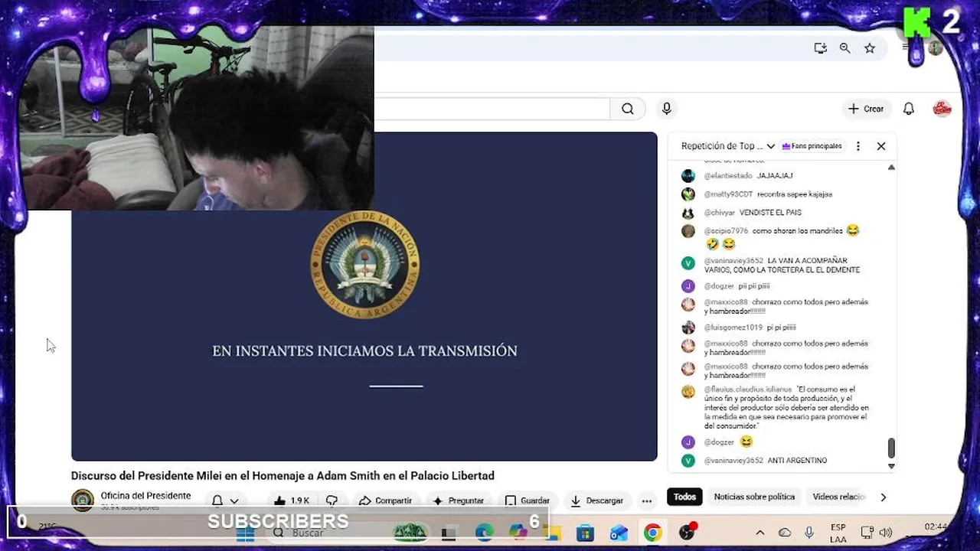
Task: Select the VENDISTE EL PAIS chat message
Action: (x=770, y=213)
